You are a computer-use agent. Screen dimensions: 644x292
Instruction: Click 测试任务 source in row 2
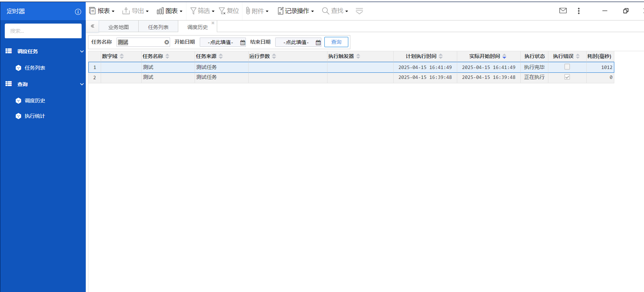click(206, 77)
